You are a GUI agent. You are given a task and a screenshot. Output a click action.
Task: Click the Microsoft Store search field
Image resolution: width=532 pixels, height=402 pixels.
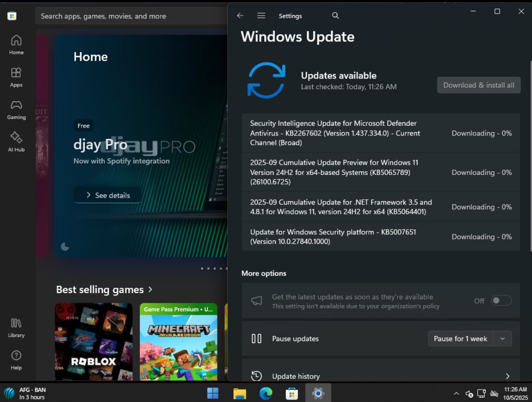click(x=131, y=16)
